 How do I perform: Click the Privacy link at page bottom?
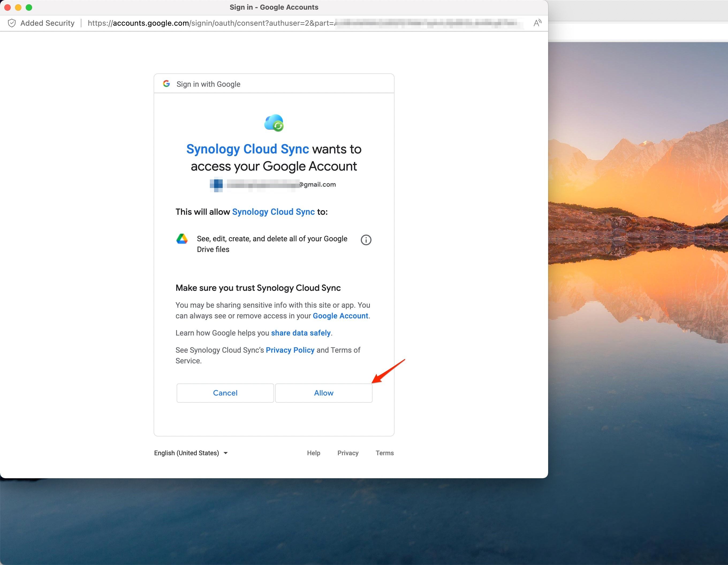[x=348, y=453]
